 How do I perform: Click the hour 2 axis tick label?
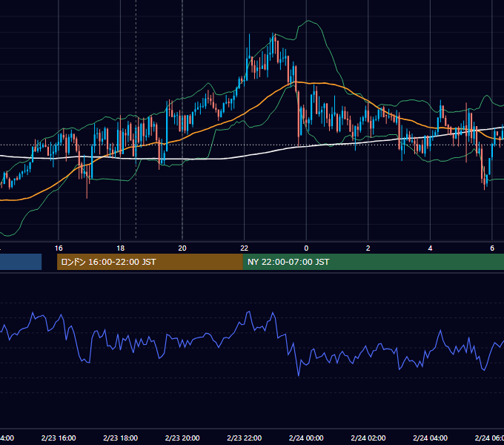coord(368,248)
